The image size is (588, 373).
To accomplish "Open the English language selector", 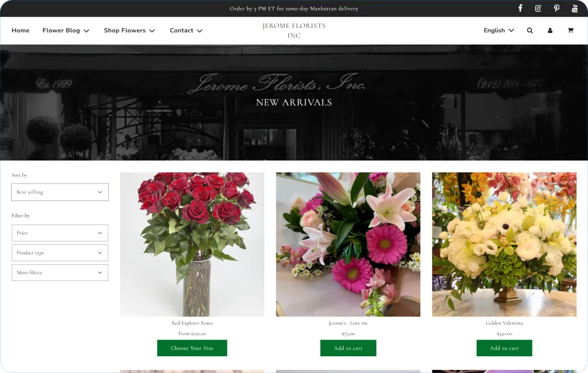I will pyautogui.click(x=498, y=30).
